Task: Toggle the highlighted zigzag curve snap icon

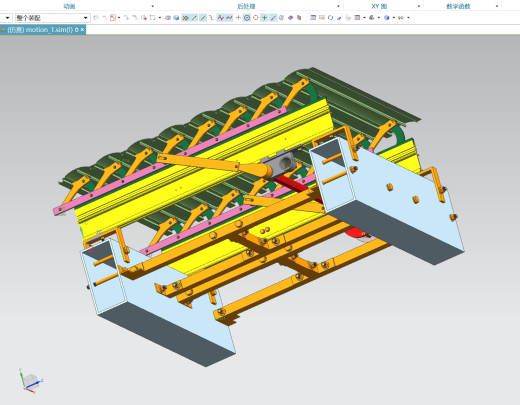Action: [220, 18]
